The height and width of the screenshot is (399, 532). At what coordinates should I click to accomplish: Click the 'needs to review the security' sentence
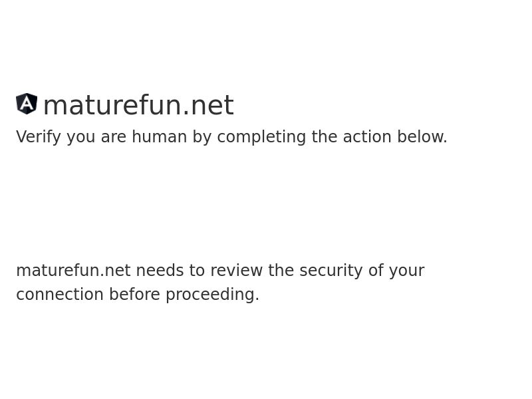pyautogui.click(x=220, y=271)
